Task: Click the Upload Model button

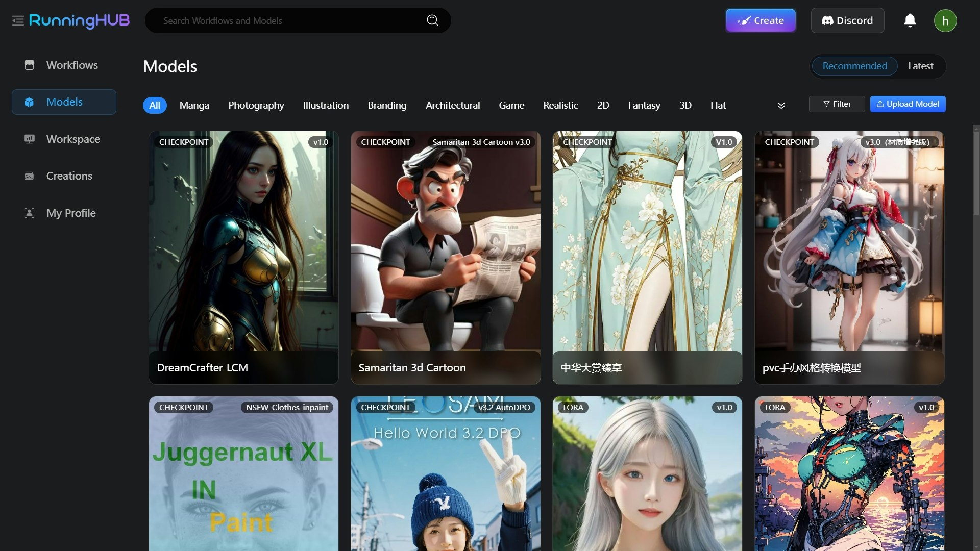Action: tap(908, 104)
